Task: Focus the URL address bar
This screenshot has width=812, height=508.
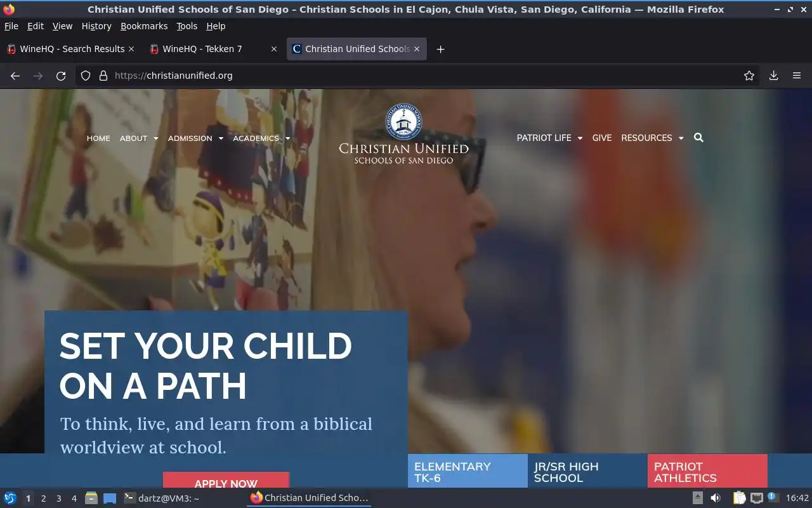Action: tap(419, 76)
